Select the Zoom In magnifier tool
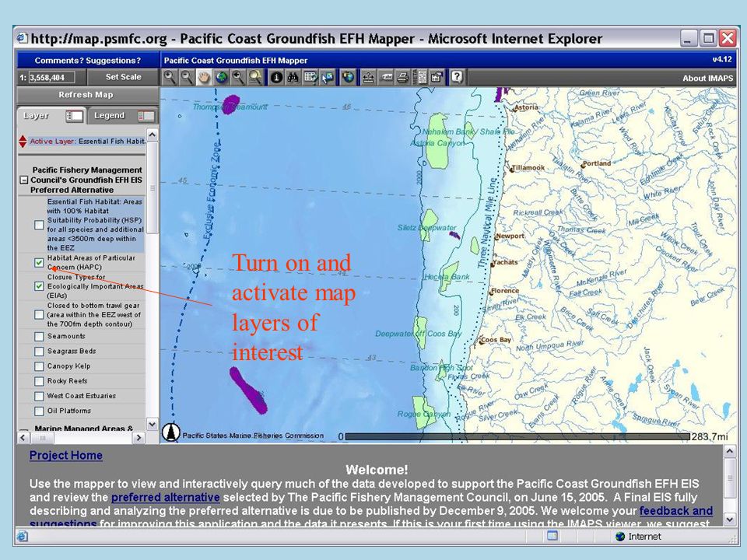 169,77
